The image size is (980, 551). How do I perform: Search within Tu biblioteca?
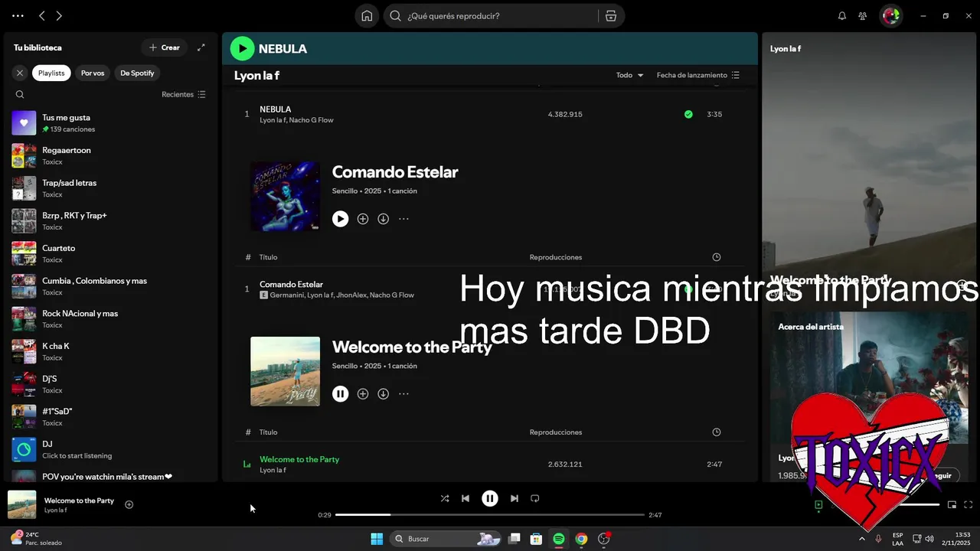(x=20, y=95)
